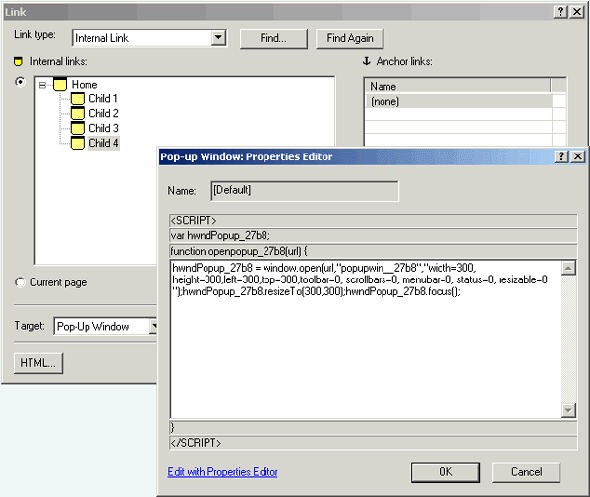Click the Link dialog help question-mark button
Screen dimensions: 590x497
click(560, 12)
